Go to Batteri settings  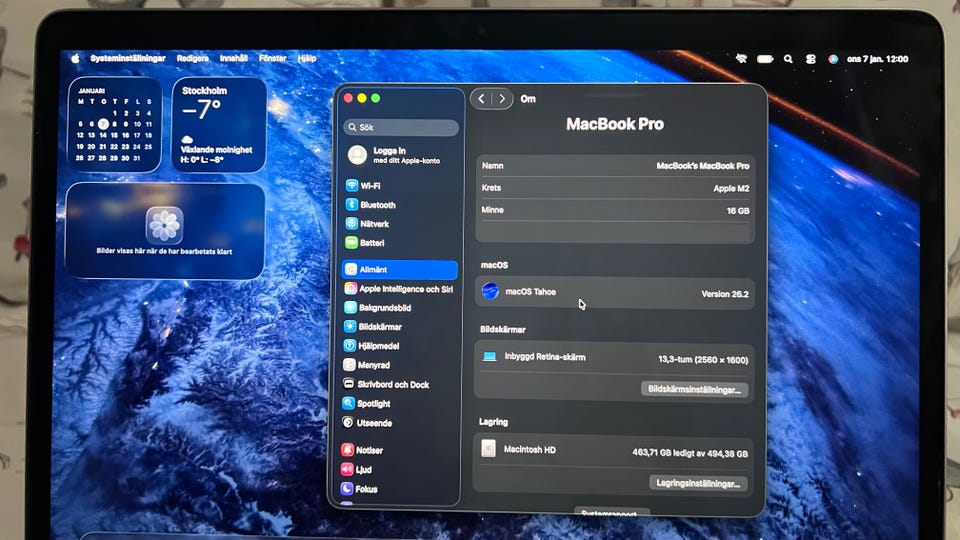click(371, 243)
